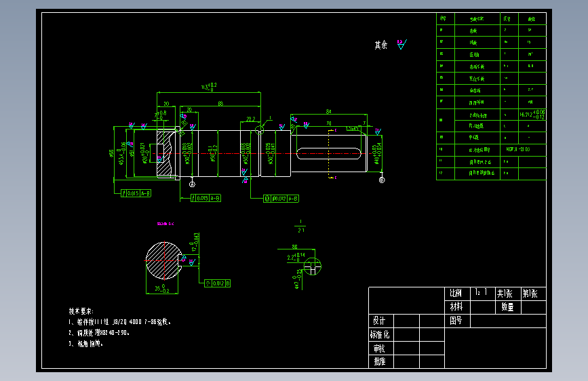This screenshot has height=381, width=588.
Task: Select the roughness symbol beside 其余
Action: coord(401,44)
